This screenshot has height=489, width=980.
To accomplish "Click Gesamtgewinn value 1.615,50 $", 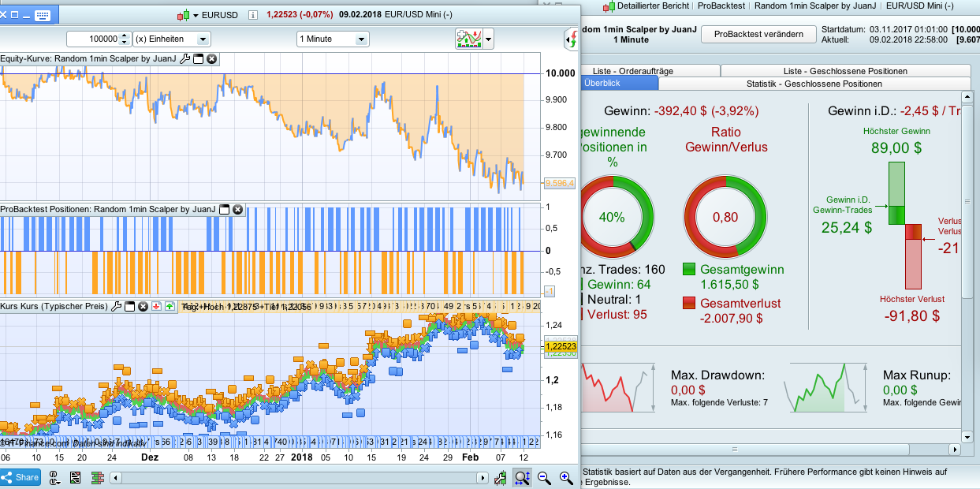I will [x=729, y=285].
